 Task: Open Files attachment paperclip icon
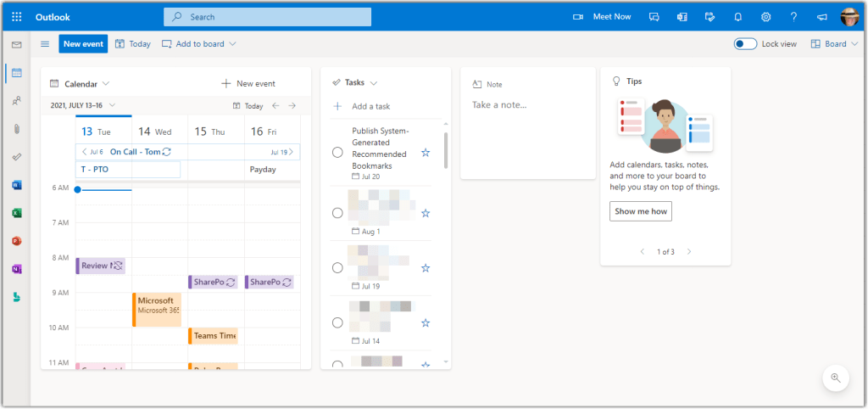click(16, 129)
